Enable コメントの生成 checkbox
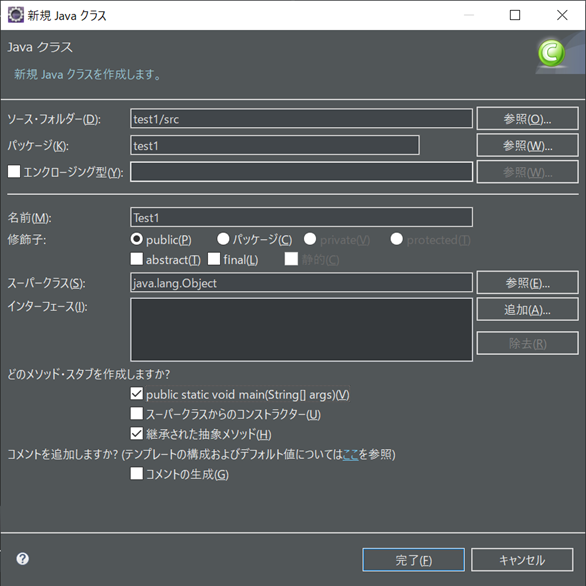This screenshot has height=586, width=586. pos(136,474)
